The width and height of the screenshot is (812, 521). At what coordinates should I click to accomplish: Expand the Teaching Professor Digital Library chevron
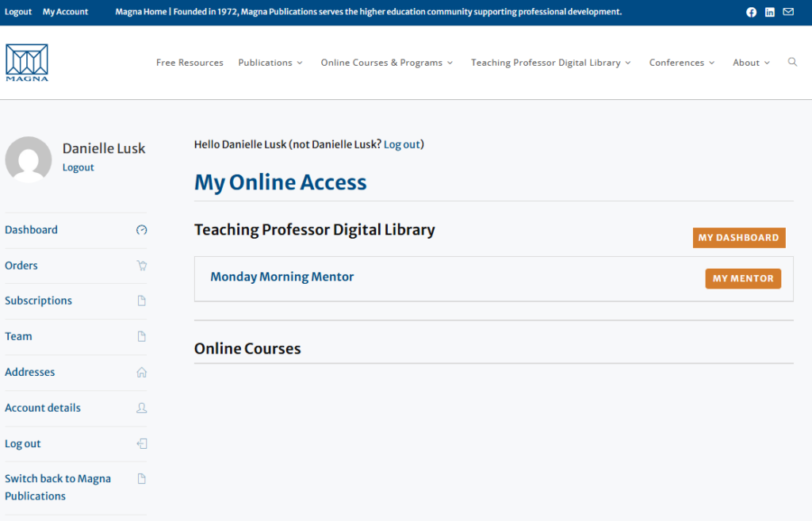tap(628, 63)
